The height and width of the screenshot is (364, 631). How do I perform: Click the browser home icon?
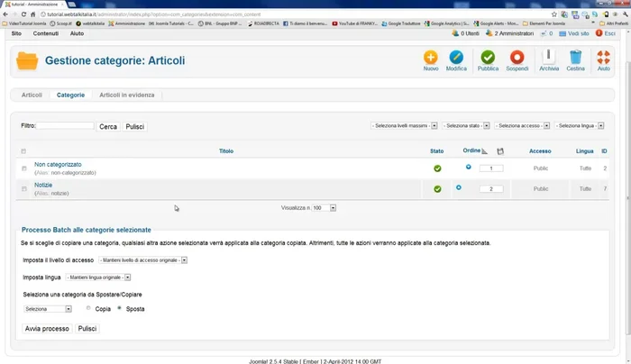[33, 14]
